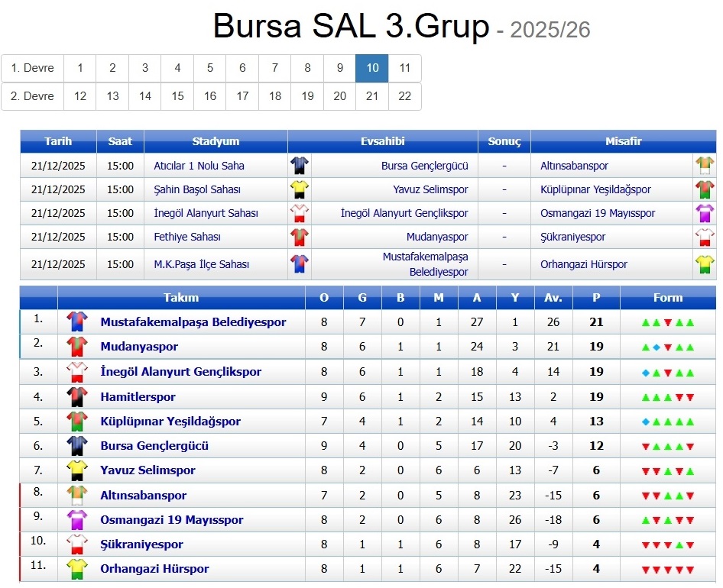Click Mudanyaspor form indicator arrows
The image size is (723, 588).
668,347
